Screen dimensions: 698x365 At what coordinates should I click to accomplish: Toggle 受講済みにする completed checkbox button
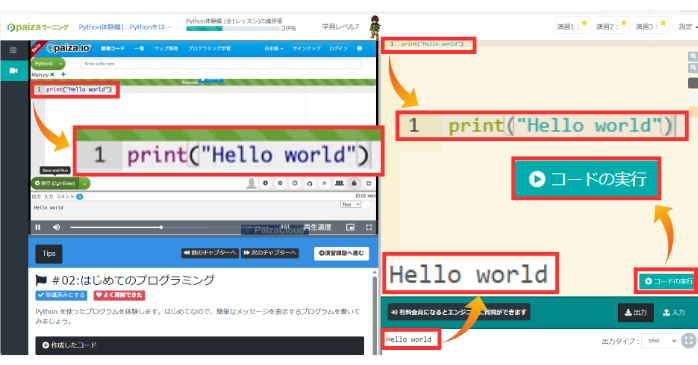61,295
